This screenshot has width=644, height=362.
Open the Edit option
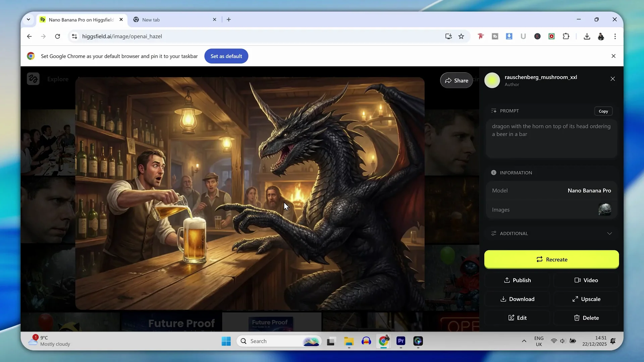point(517,318)
